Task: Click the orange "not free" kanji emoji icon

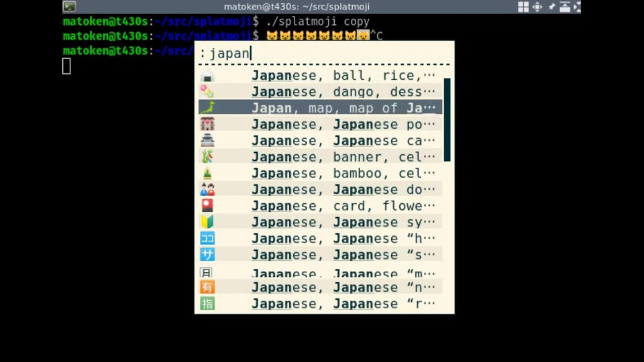Action: 207,287
